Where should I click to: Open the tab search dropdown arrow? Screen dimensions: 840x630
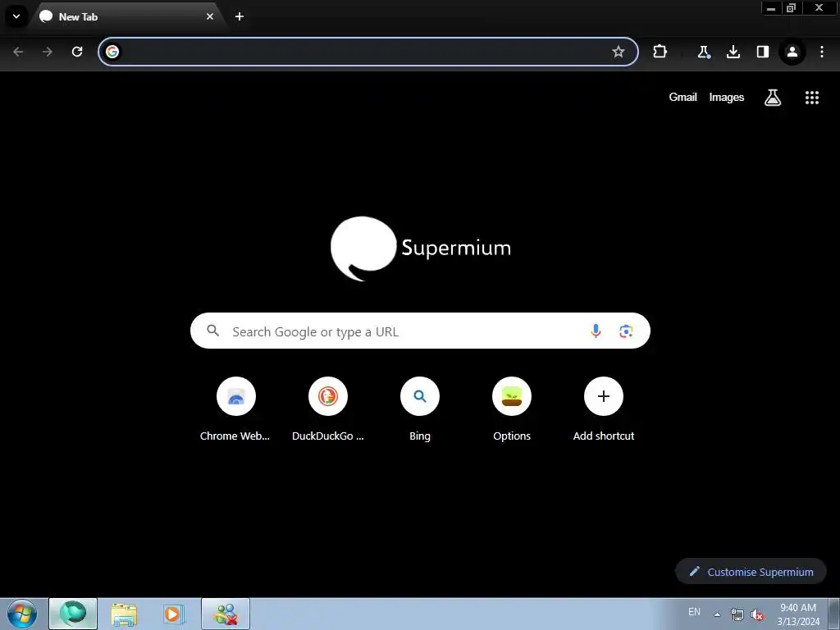16,16
